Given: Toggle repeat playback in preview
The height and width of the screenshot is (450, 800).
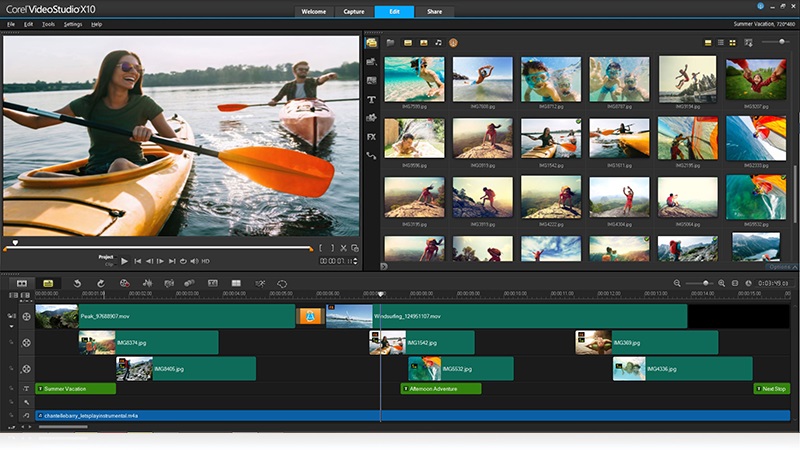Looking at the screenshot, I should [183, 261].
